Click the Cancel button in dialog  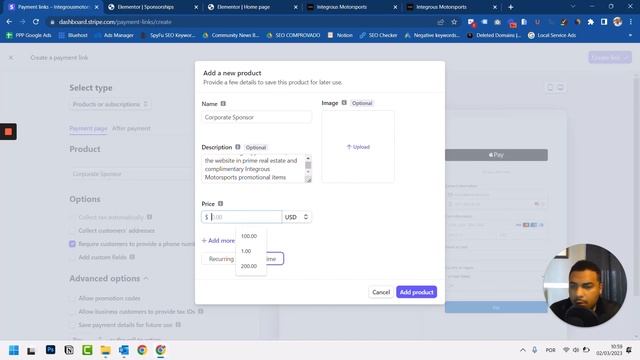[381, 292]
